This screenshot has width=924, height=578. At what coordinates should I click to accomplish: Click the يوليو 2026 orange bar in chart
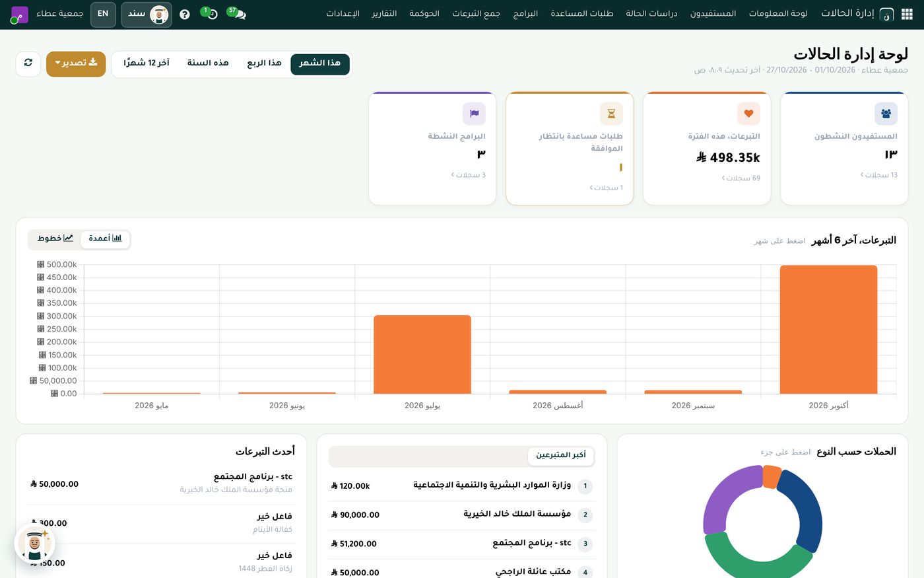click(422, 355)
